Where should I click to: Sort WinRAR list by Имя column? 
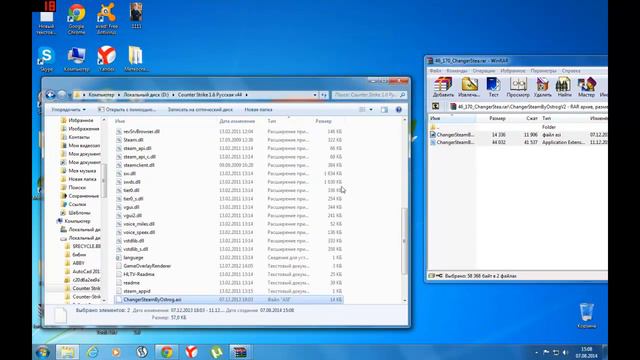click(452, 118)
